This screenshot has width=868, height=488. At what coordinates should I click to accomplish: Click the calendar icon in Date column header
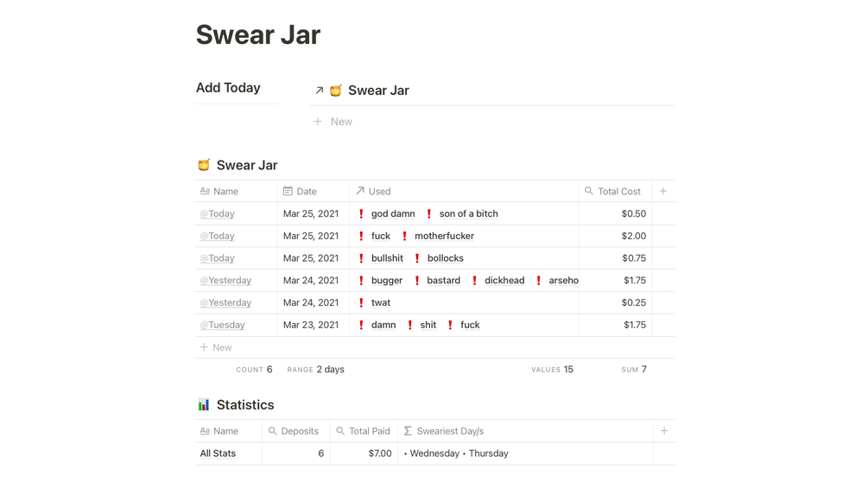click(x=288, y=191)
